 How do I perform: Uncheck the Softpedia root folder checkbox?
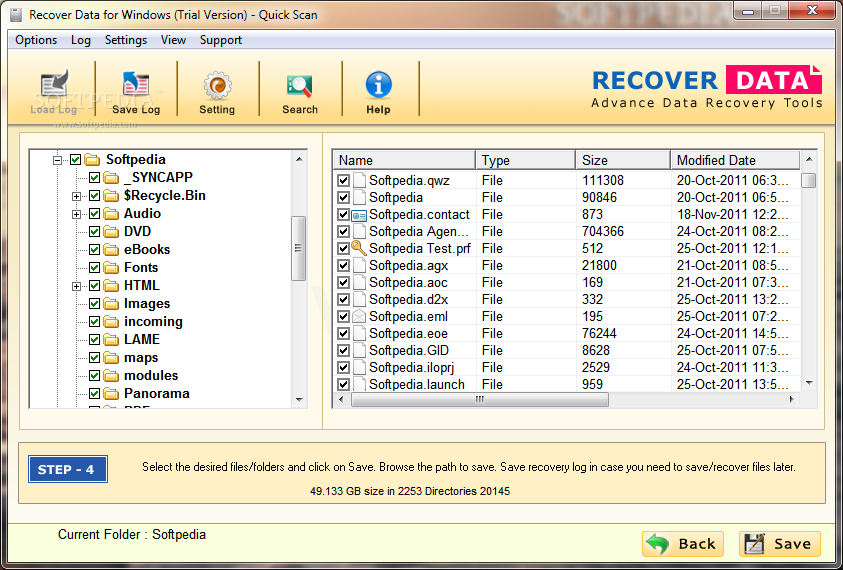click(75, 160)
